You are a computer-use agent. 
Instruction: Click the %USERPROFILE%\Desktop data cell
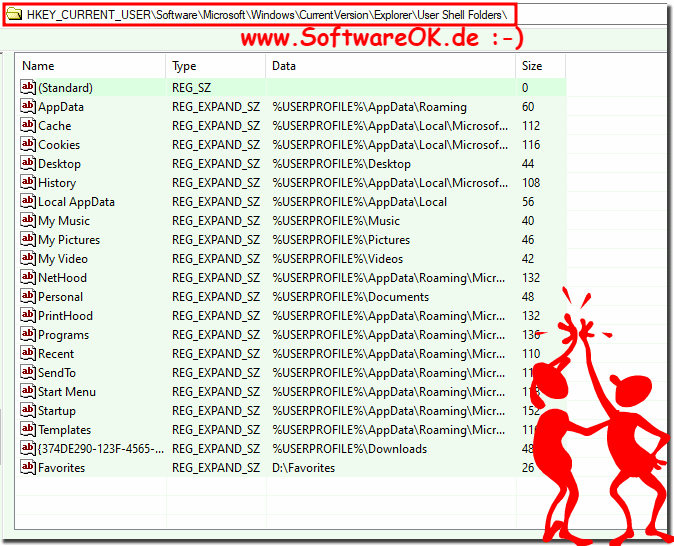click(x=341, y=164)
